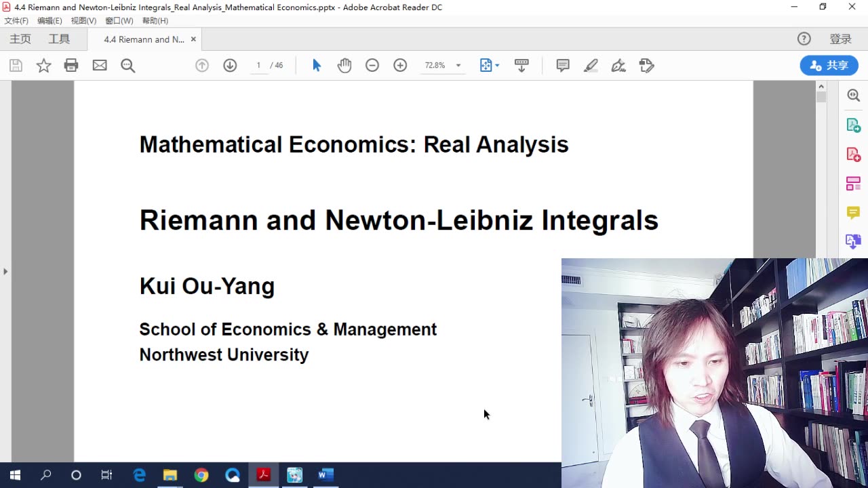The image size is (868, 488).
Task: Switch to the 主页 tab
Action: pos(20,39)
